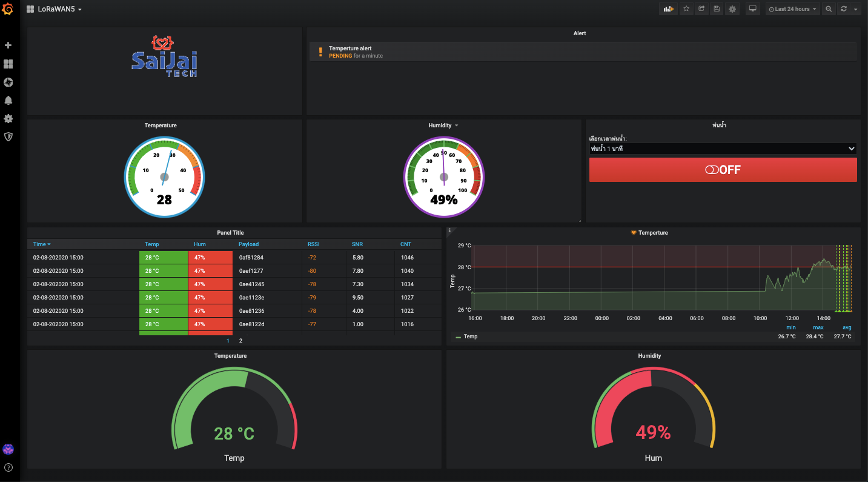Image resolution: width=868 pixels, height=482 pixels.
Task: Expand the spray duration dropdown
Action: point(723,149)
